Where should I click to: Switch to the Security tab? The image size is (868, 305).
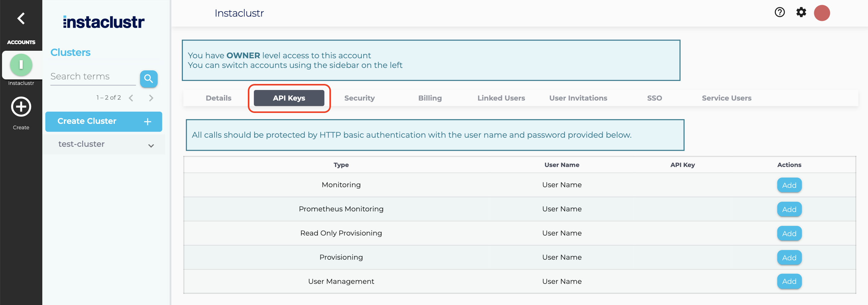click(359, 98)
